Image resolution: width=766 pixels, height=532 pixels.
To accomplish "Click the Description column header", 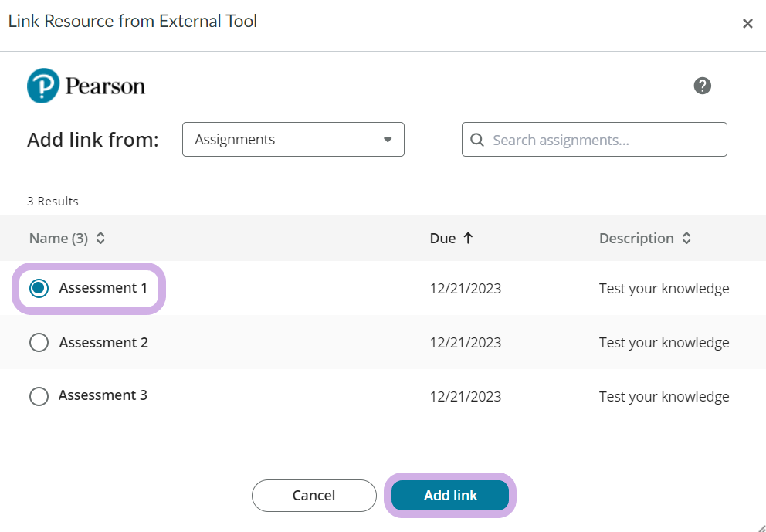I will coord(636,239).
